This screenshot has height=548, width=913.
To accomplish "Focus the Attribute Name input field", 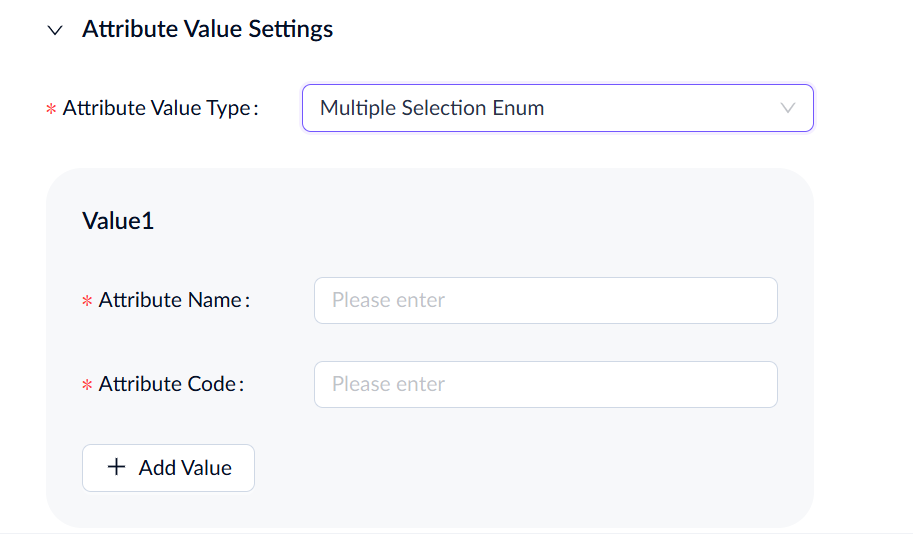I will 545,300.
